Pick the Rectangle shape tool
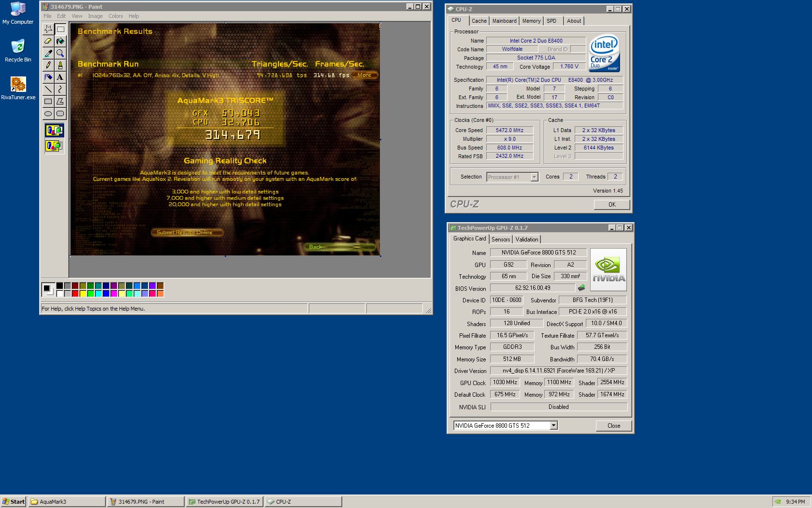Screen dimensions: 812x508 [x=48, y=102]
